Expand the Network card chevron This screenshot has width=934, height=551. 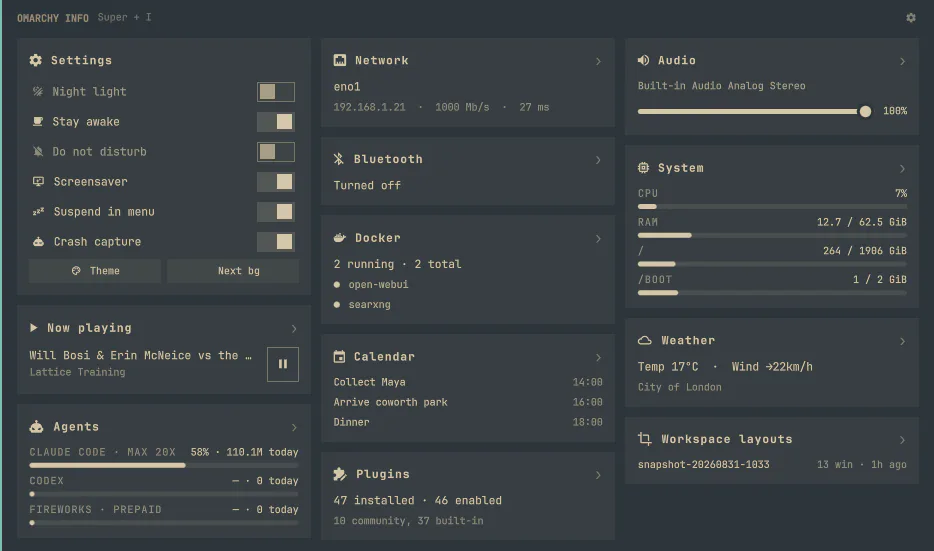click(x=598, y=61)
